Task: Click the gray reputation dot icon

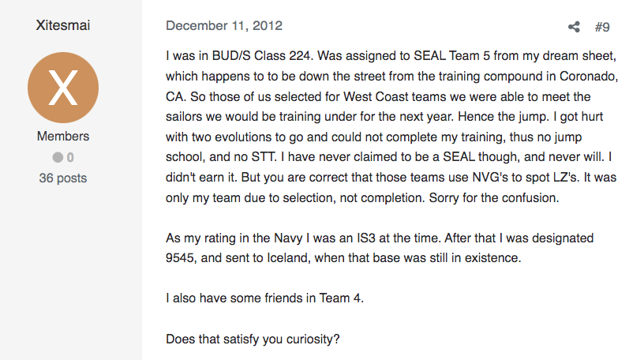Action: tap(58, 157)
